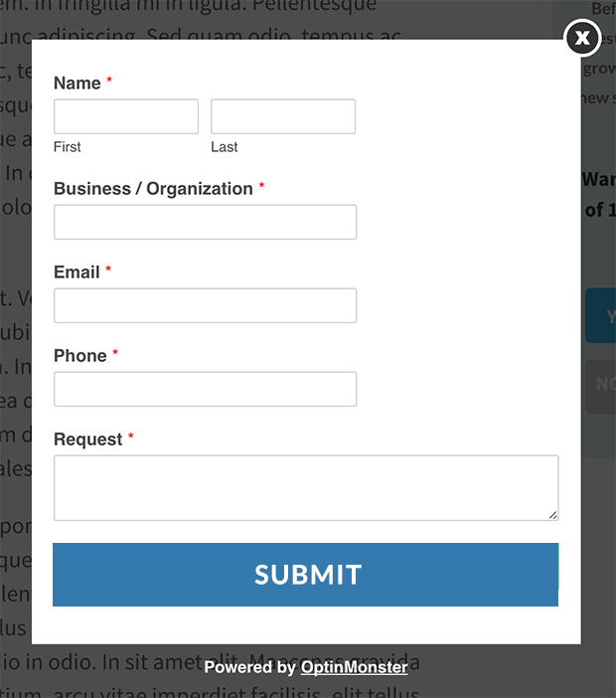The width and height of the screenshot is (616, 698).
Task: Click the Phone field label
Action: (x=80, y=356)
